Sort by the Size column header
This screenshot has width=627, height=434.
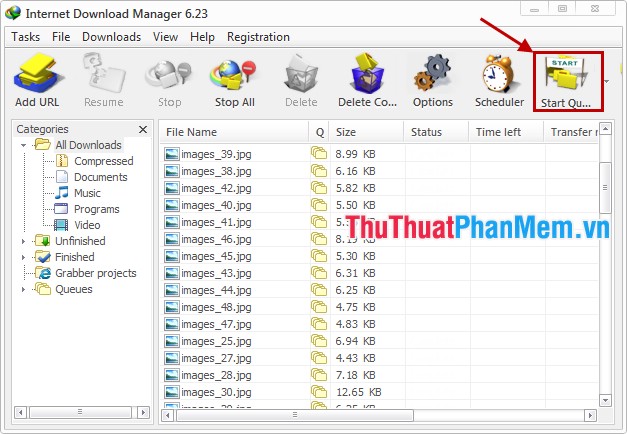click(367, 132)
